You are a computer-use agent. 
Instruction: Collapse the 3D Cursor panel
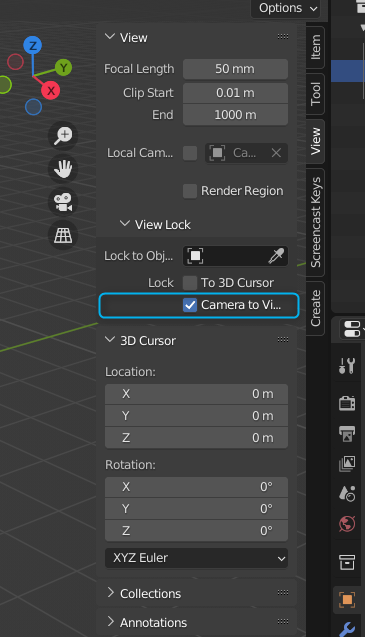coord(110,340)
